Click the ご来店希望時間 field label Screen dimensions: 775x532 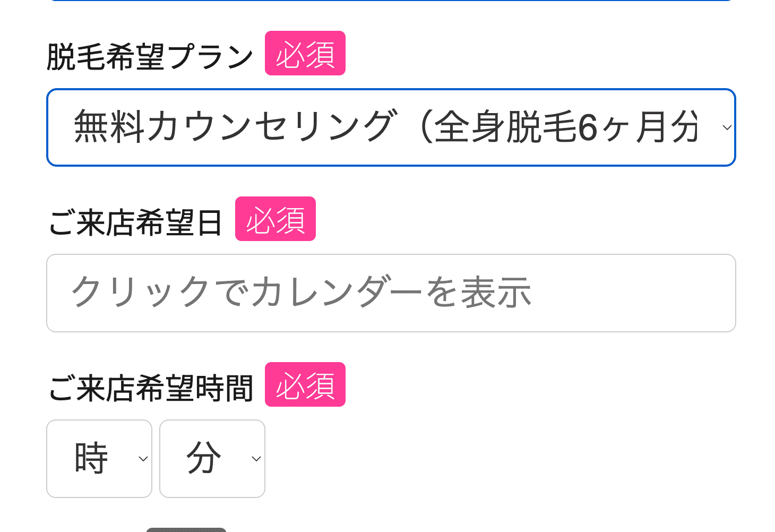click(150, 388)
